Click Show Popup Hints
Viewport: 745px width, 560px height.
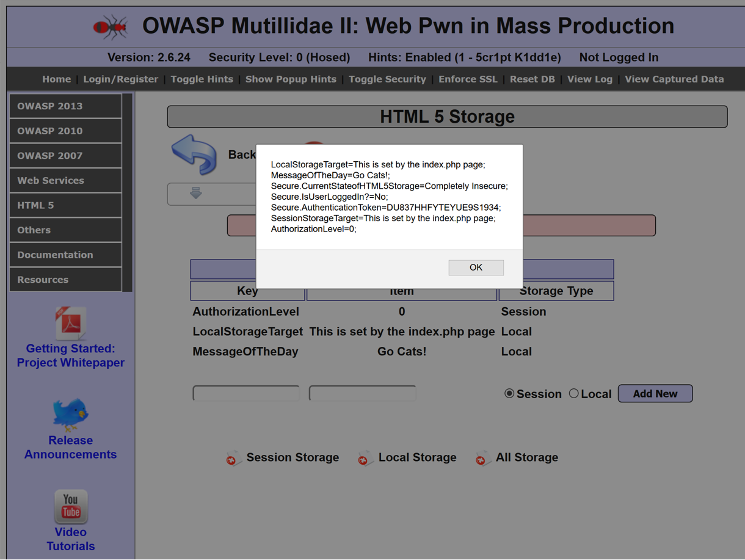tap(291, 79)
